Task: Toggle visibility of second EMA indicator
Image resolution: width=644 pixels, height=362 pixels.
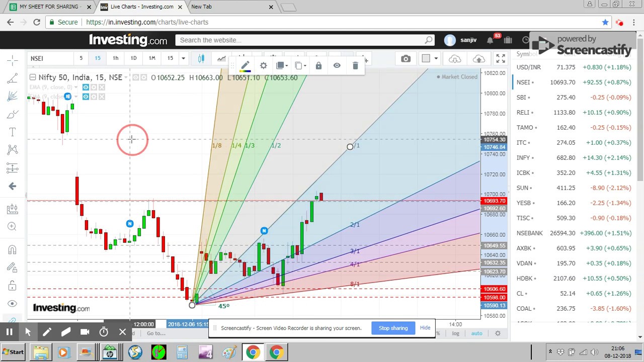Action: coord(86,97)
